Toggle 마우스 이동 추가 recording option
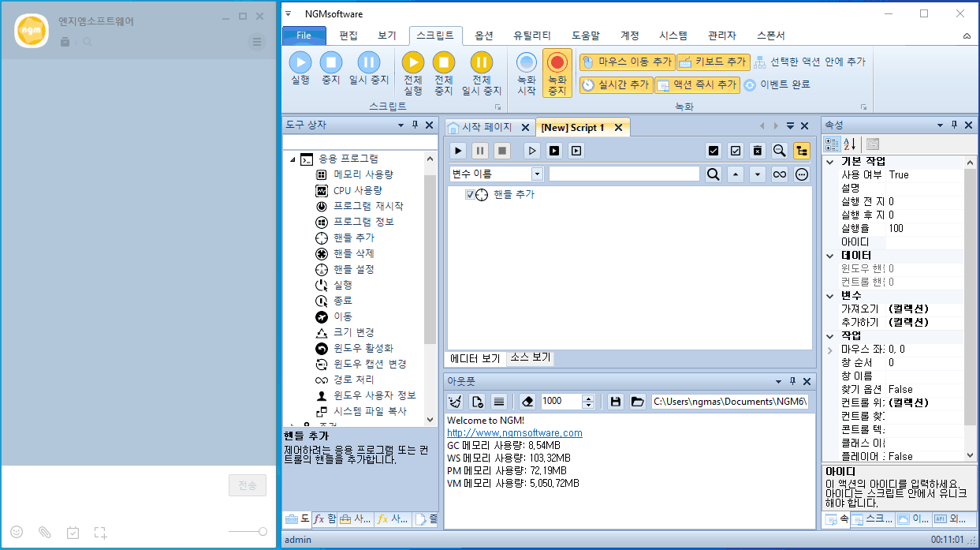This screenshot has width=980, height=550. tap(627, 62)
